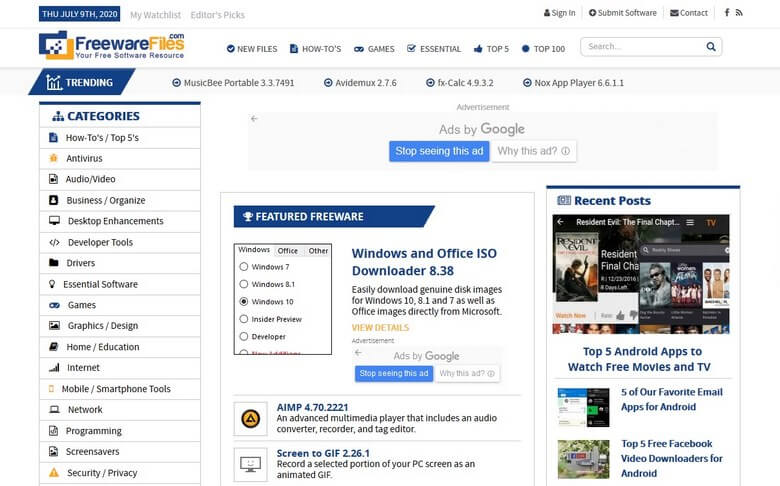Choose the Insider Preview radio option
The width and height of the screenshot is (780, 486).
(x=244, y=319)
